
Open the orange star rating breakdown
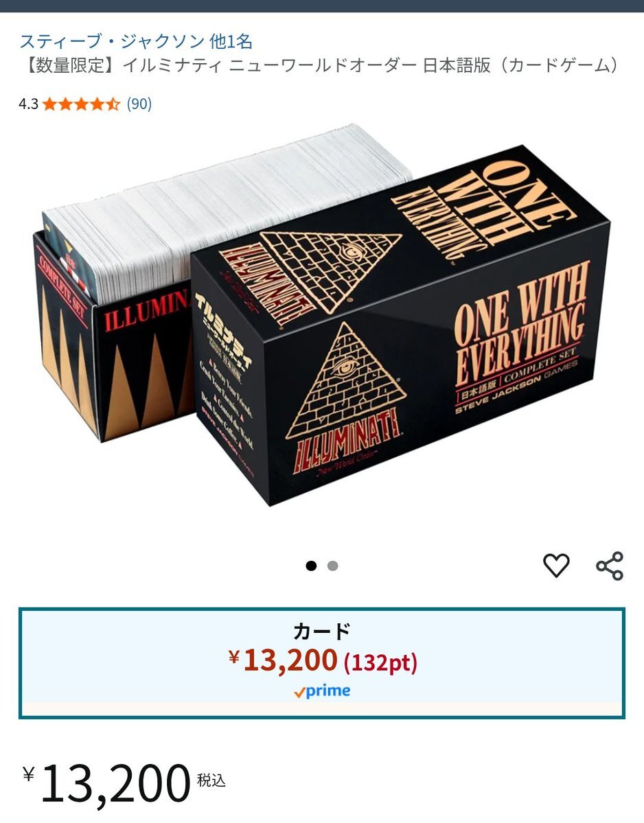pyautogui.click(x=81, y=104)
